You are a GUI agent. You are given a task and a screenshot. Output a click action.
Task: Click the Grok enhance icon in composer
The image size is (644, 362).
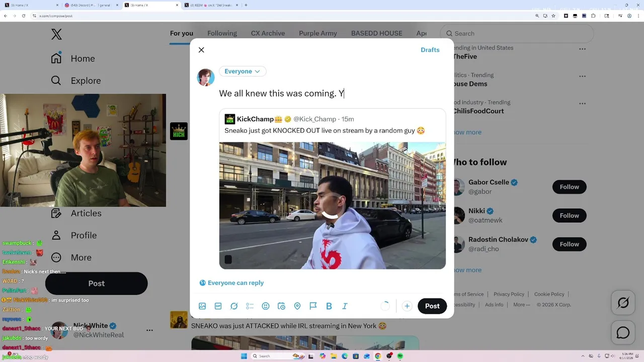click(x=234, y=306)
